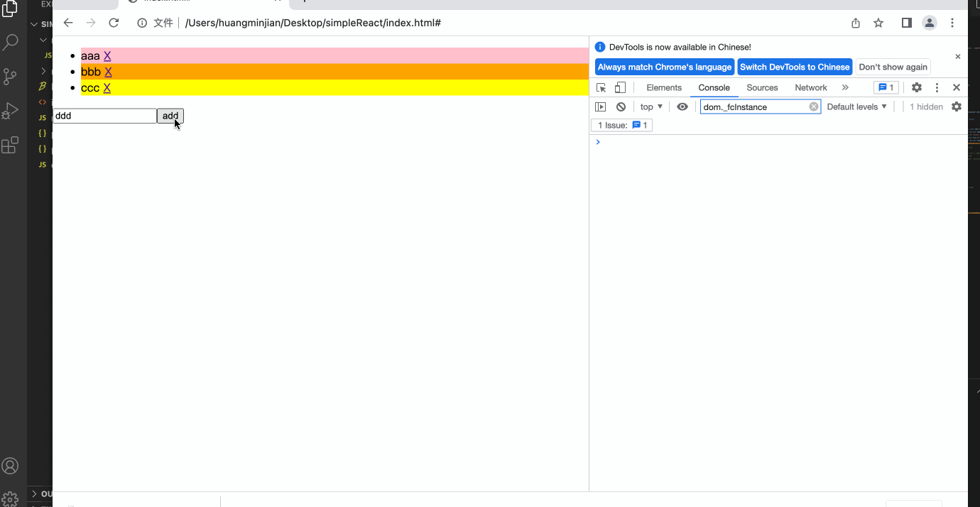The width and height of the screenshot is (980, 507).
Task: Toggle the browser side panel icon
Action: [x=906, y=23]
